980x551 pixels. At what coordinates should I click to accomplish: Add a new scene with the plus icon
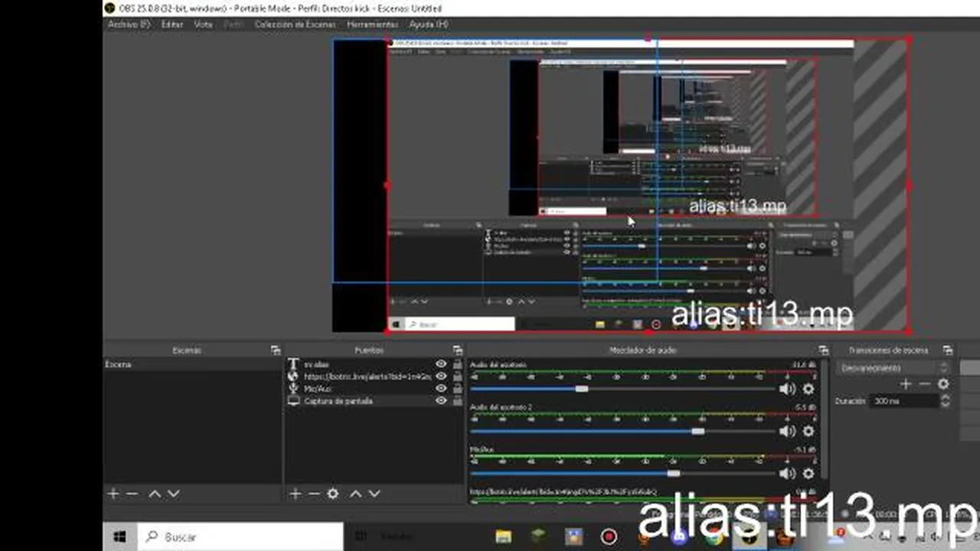click(x=113, y=494)
